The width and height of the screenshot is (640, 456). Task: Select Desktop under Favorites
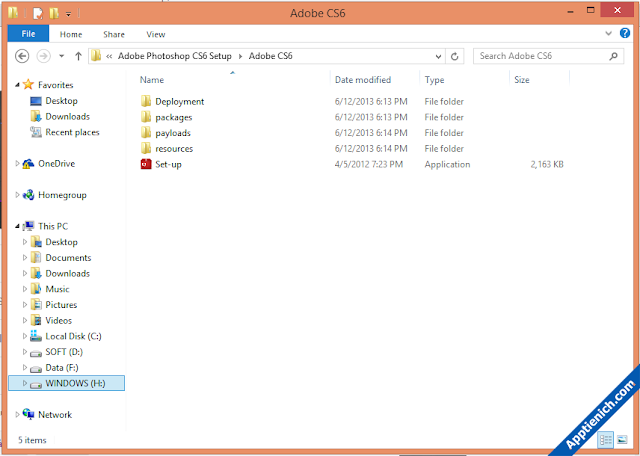point(61,100)
